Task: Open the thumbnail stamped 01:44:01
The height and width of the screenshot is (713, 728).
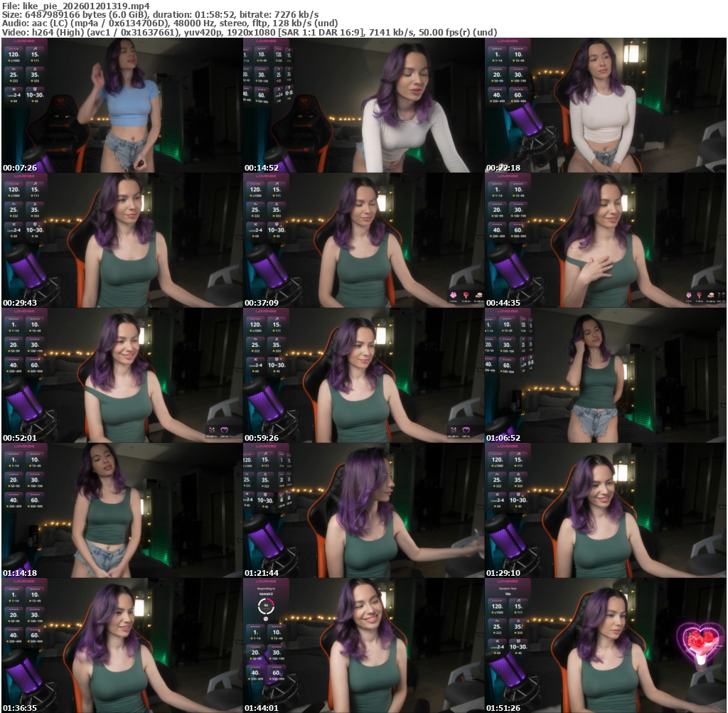Action: point(363,645)
